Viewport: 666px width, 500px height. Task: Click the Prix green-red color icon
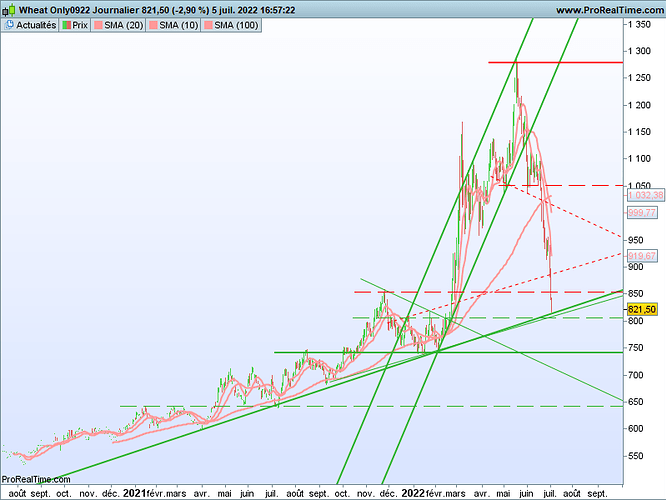pyautogui.click(x=67, y=24)
